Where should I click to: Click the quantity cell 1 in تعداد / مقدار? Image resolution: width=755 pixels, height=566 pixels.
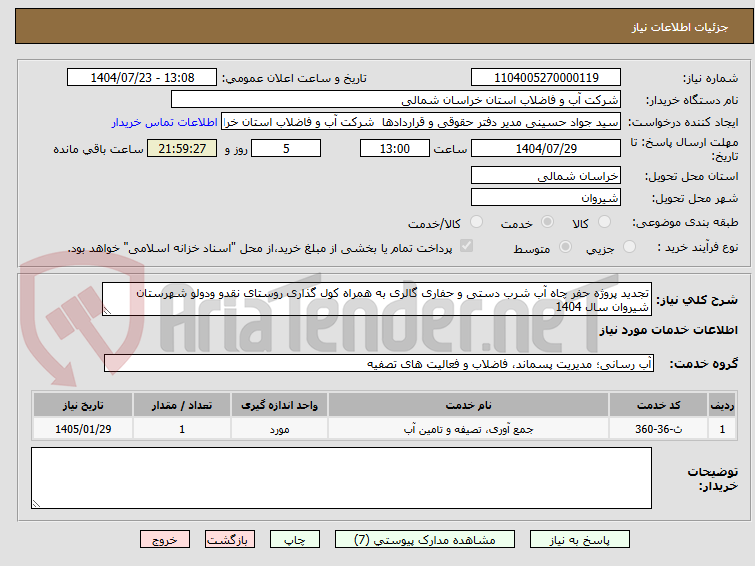point(182,429)
